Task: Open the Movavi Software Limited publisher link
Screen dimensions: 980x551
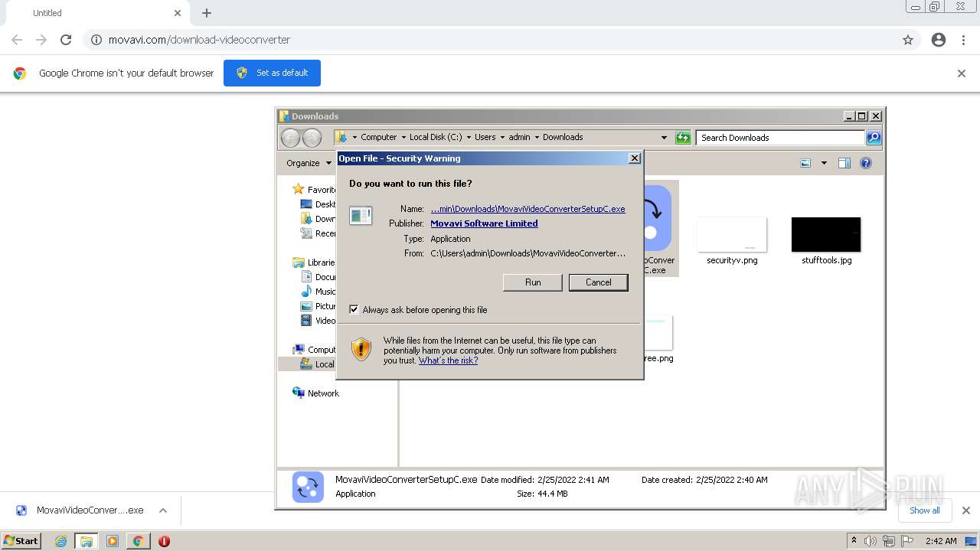Action: point(484,223)
